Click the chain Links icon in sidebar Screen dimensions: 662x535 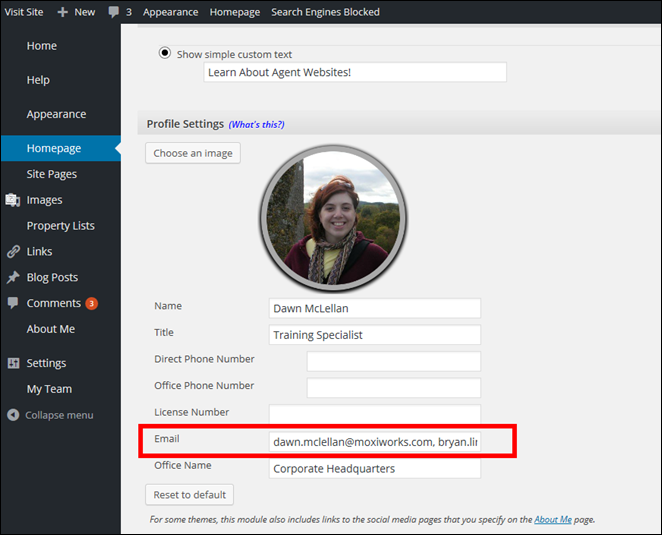point(13,252)
